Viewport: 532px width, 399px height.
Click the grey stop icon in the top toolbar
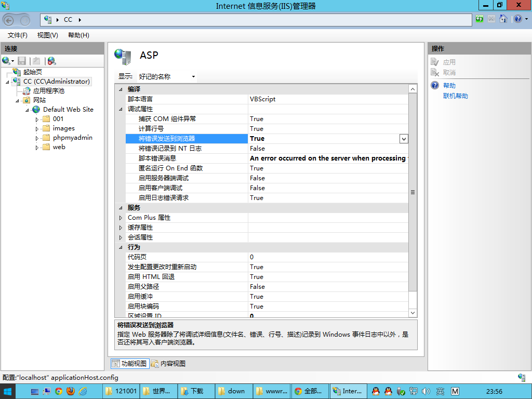491,19
